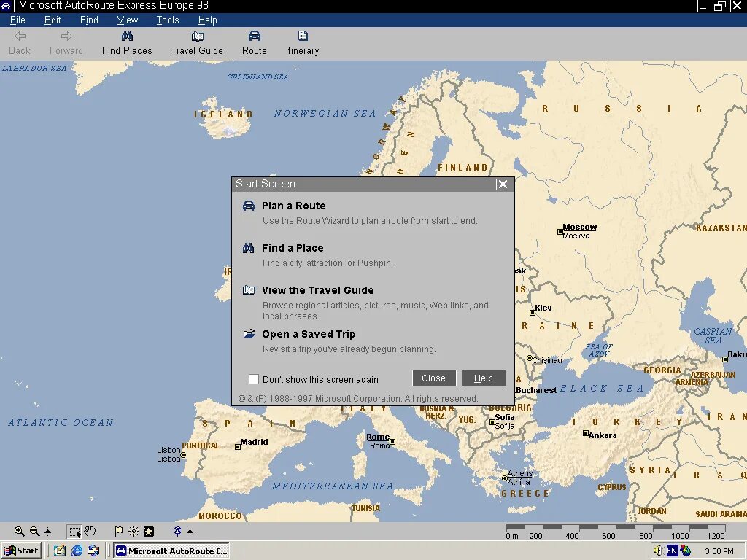This screenshot has height=560, width=747.
Task: Click the Kiev city label on map
Action: point(543,308)
